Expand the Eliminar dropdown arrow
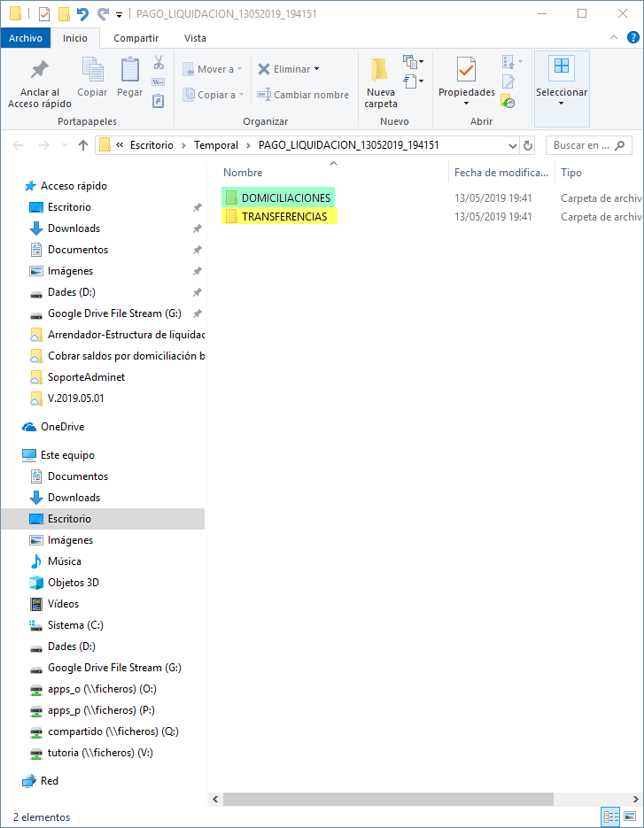Screen dimensions: 644x828 point(316,69)
